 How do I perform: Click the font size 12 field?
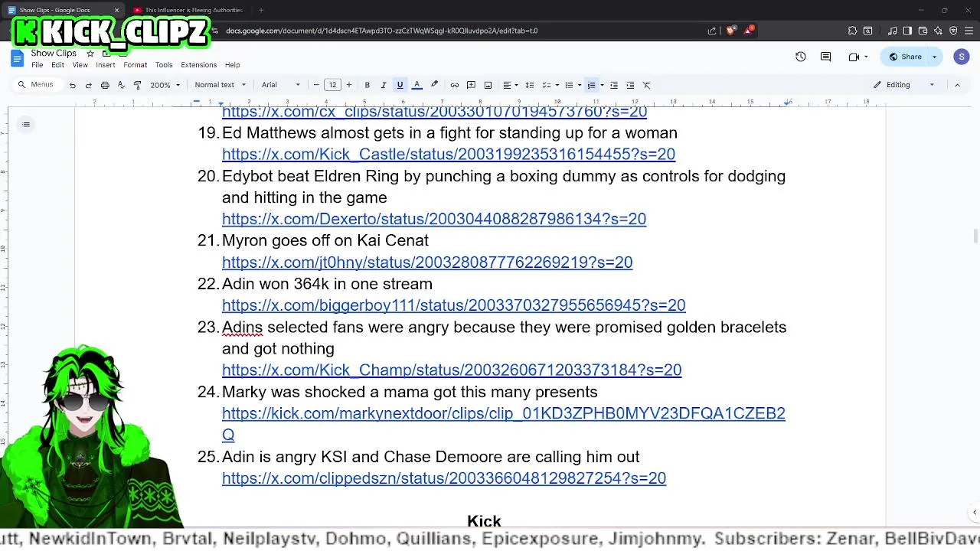(x=332, y=85)
